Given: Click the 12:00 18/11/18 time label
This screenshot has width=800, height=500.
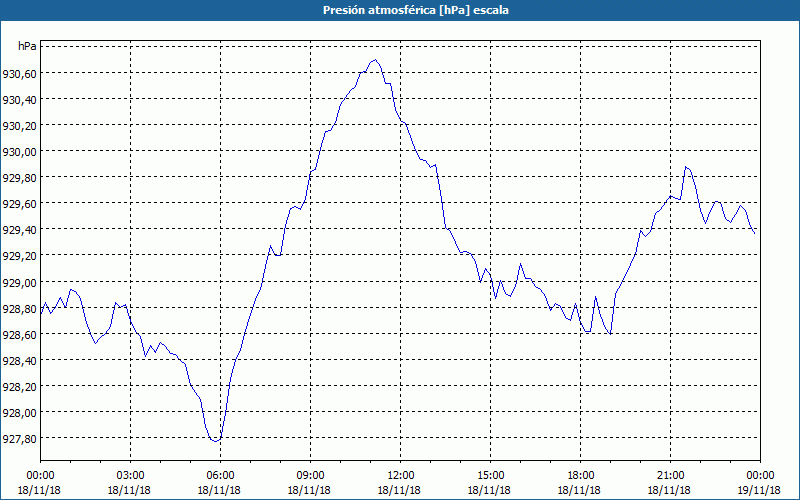Looking at the screenshot, I should coord(399,483).
